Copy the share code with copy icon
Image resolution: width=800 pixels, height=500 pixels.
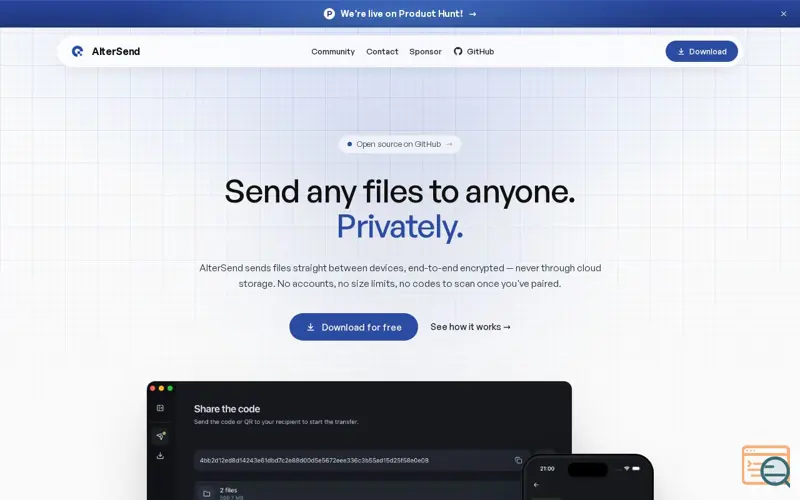click(x=518, y=460)
